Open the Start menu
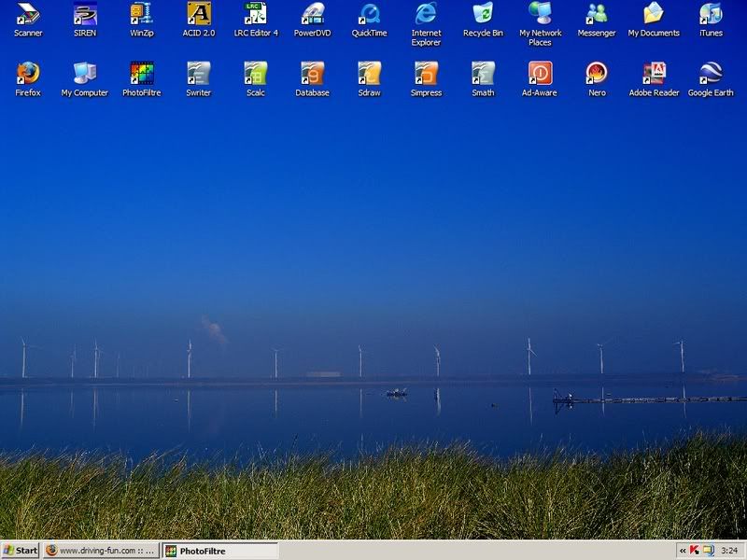Screen dimensions: 747x560 point(21,551)
